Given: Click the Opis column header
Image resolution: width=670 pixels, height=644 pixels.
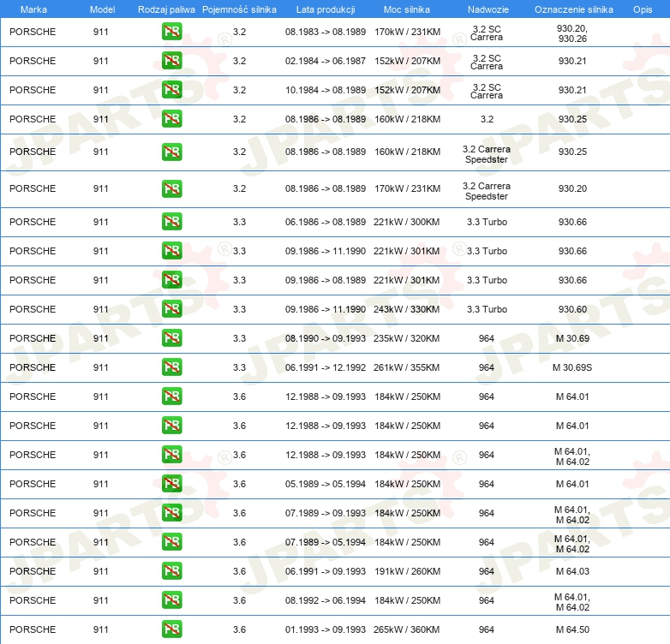Looking at the screenshot, I should [x=643, y=9].
